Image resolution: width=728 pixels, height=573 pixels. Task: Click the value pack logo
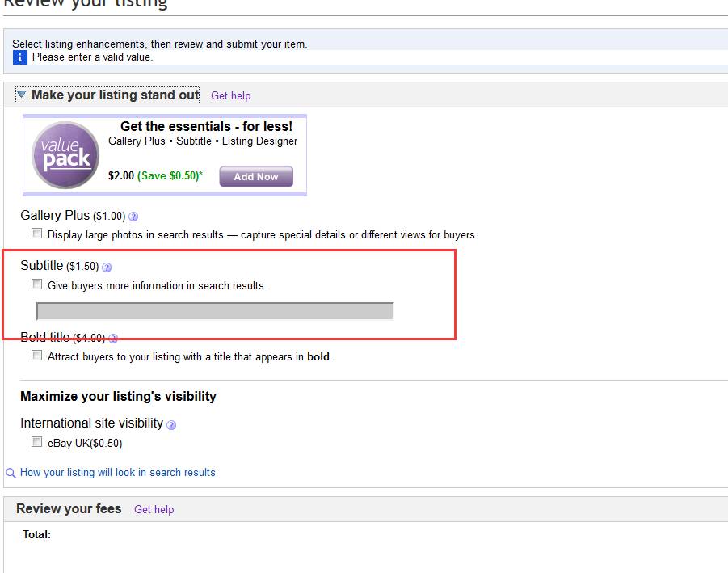pyautogui.click(x=65, y=155)
